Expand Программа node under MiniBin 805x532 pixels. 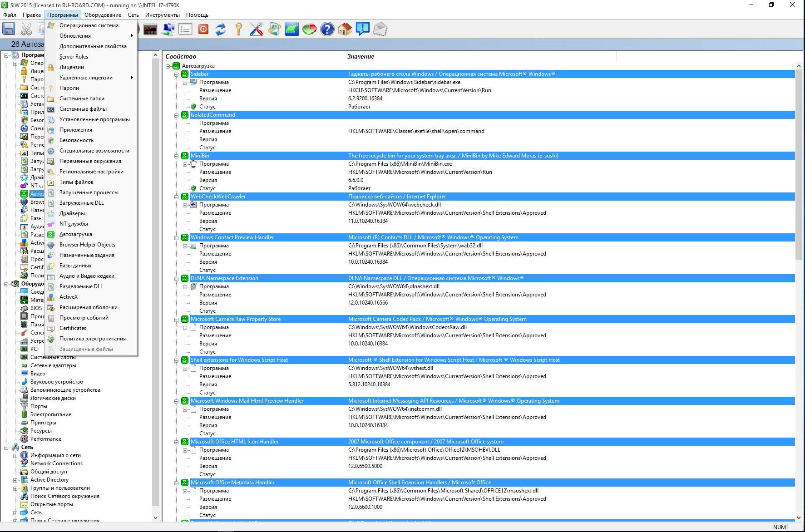point(185,164)
